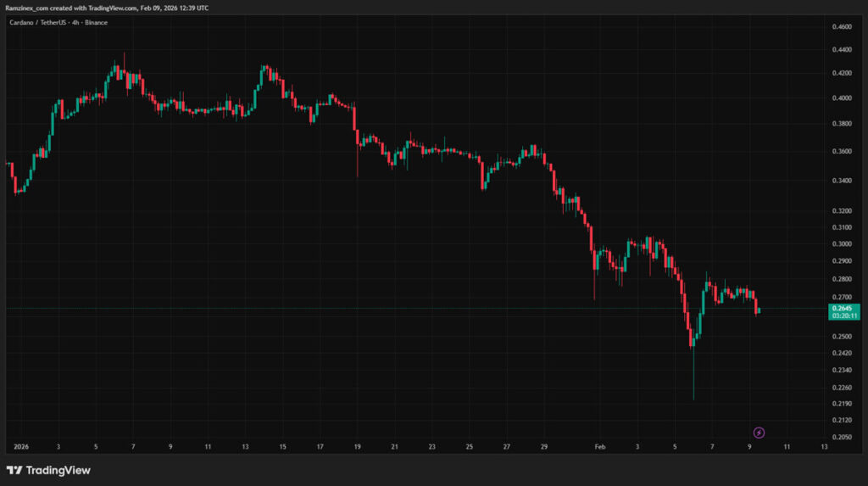Screen dimensions: 868x486
Task: Click the Feb label on time axis
Action: pyautogui.click(x=600, y=446)
